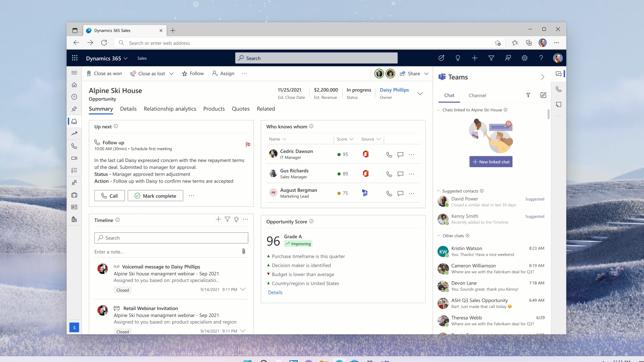Open the Opportunity Score Details link
The height and width of the screenshot is (362, 644).
[275, 292]
